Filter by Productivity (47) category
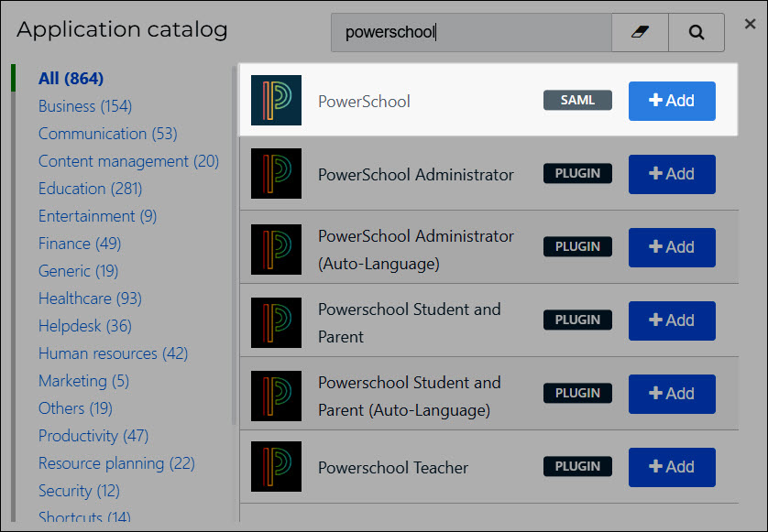Image resolution: width=768 pixels, height=532 pixels. point(93,436)
